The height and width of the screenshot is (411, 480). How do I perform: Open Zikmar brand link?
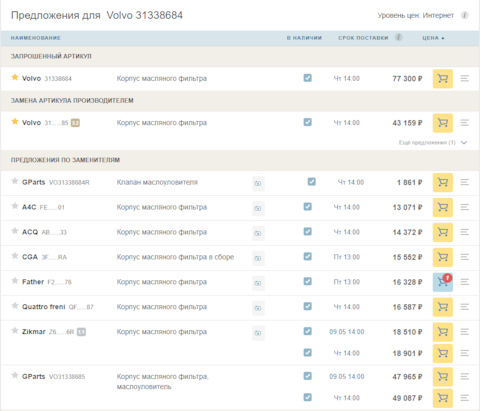point(34,332)
